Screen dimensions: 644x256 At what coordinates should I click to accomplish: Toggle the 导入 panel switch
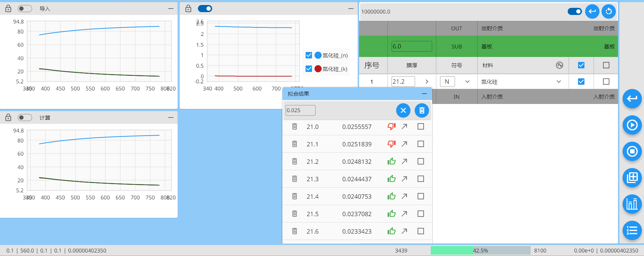pos(25,9)
